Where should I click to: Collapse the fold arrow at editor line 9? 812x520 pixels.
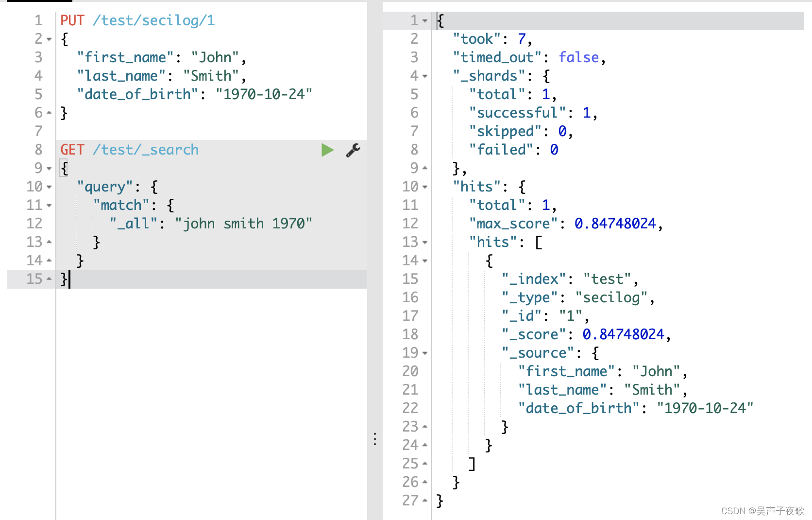[49, 169]
